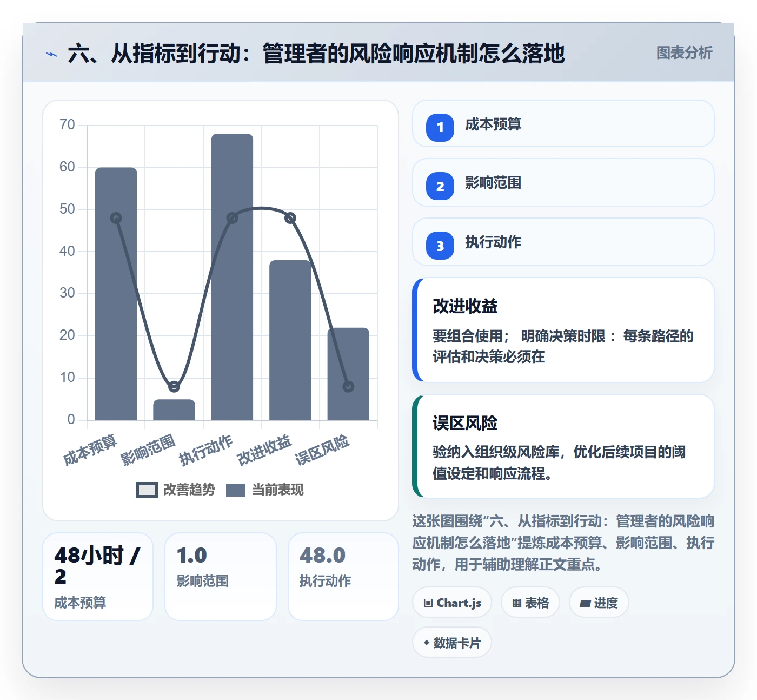Click the 进度 tag
Viewport: 757px width, 700px height.
coord(599,603)
